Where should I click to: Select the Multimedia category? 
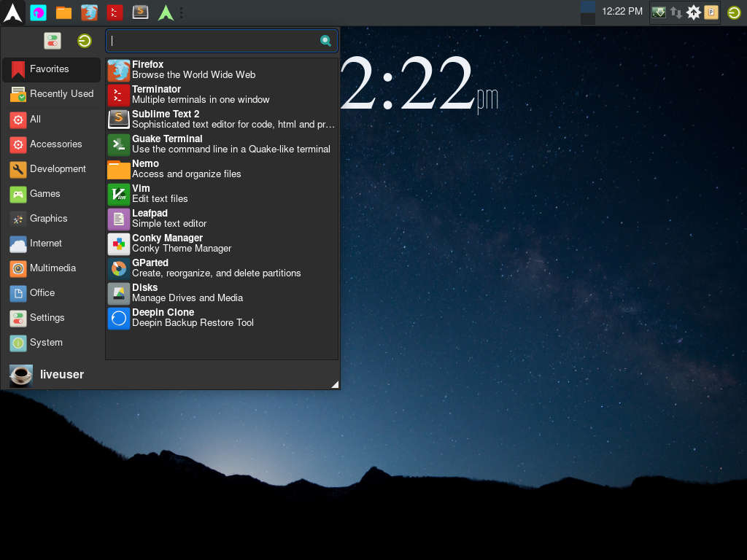pyautogui.click(x=53, y=268)
